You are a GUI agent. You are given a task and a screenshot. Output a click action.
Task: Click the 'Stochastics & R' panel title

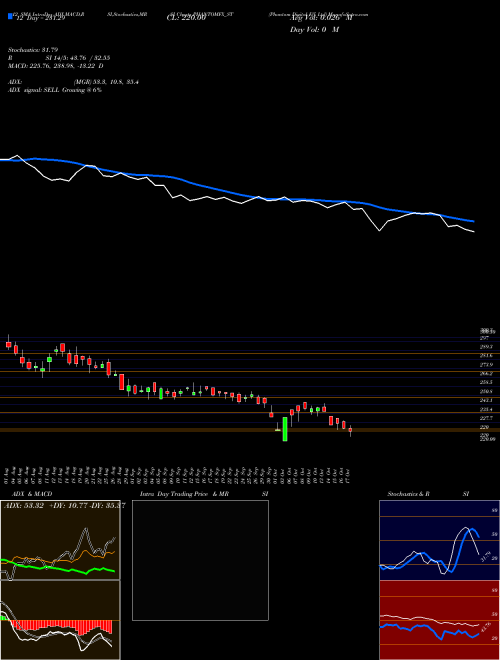409,494
